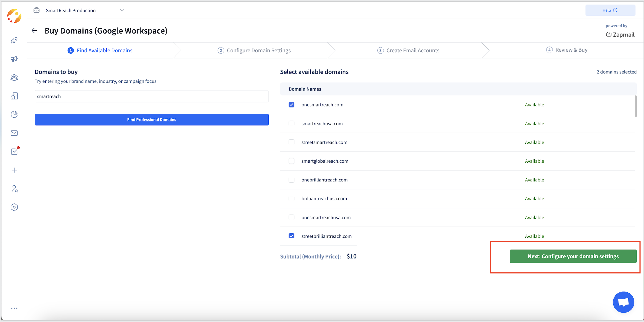Click Next: Configure your domain settings

pos(573,256)
